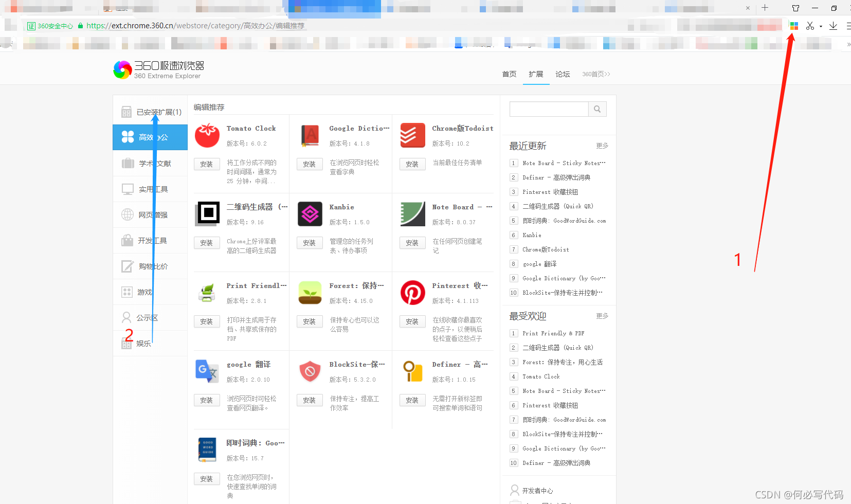
Task: Click the search magnifier button
Action: pos(597,109)
